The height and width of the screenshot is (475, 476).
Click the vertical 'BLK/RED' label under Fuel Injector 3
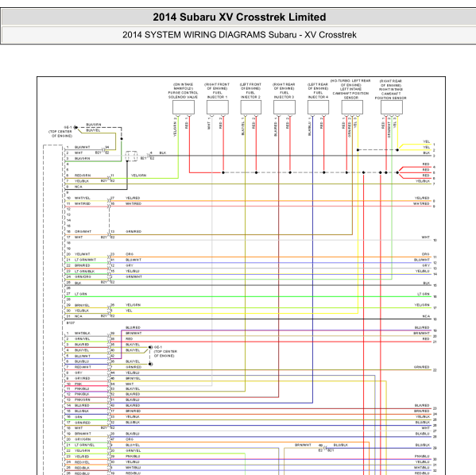pyautogui.click(x=276, y=129)
